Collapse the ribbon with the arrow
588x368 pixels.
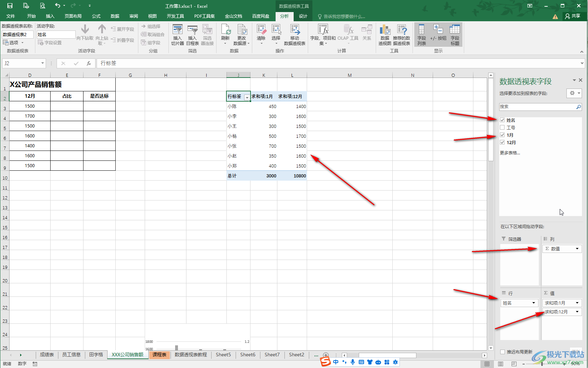(x=582, y=52)
